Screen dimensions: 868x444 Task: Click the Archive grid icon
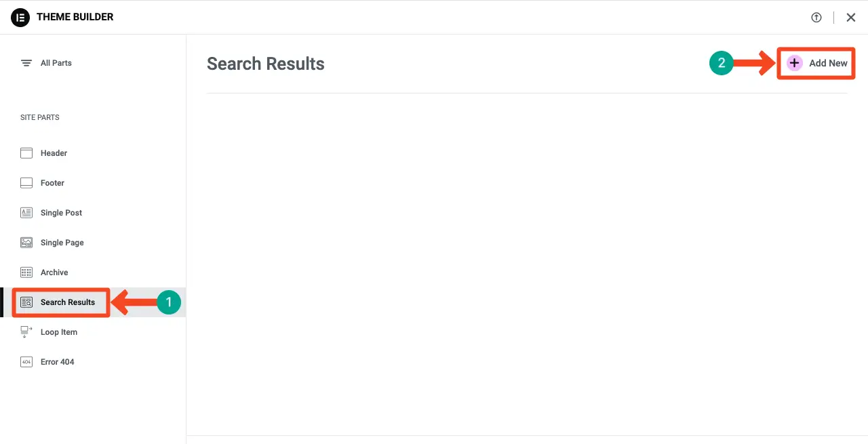26,273
